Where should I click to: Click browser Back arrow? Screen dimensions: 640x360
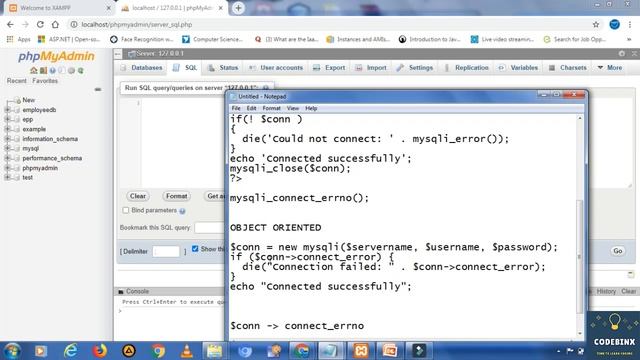tap(10, 24)
